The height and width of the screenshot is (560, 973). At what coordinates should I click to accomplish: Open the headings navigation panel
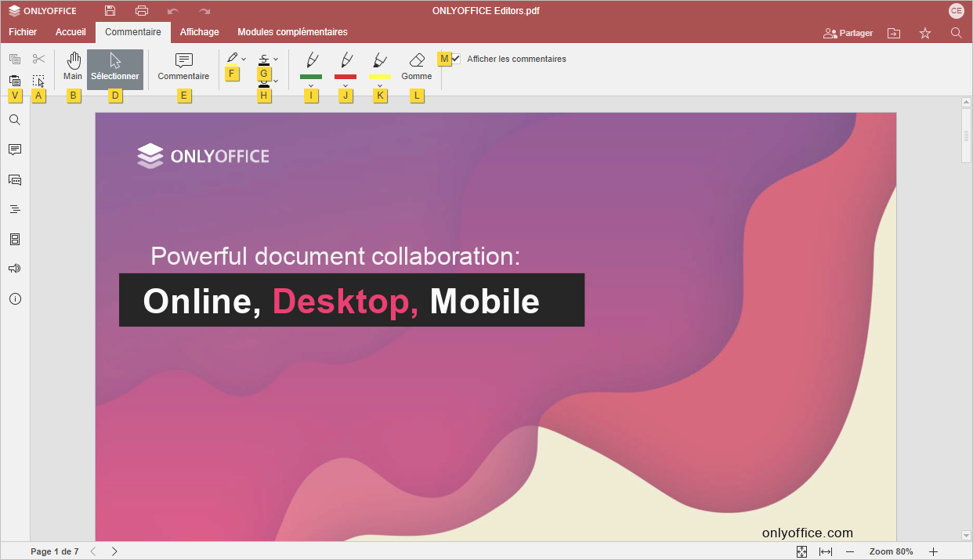[x=15, y=209]
